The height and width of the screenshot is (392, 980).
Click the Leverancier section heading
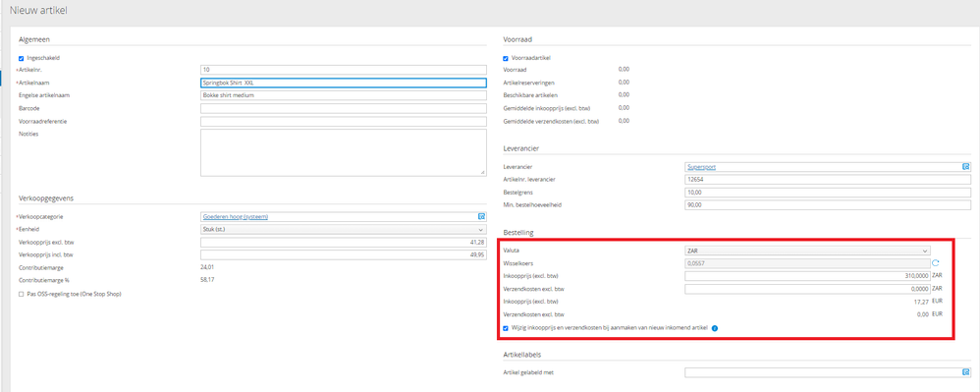click(x=521, y=148)
